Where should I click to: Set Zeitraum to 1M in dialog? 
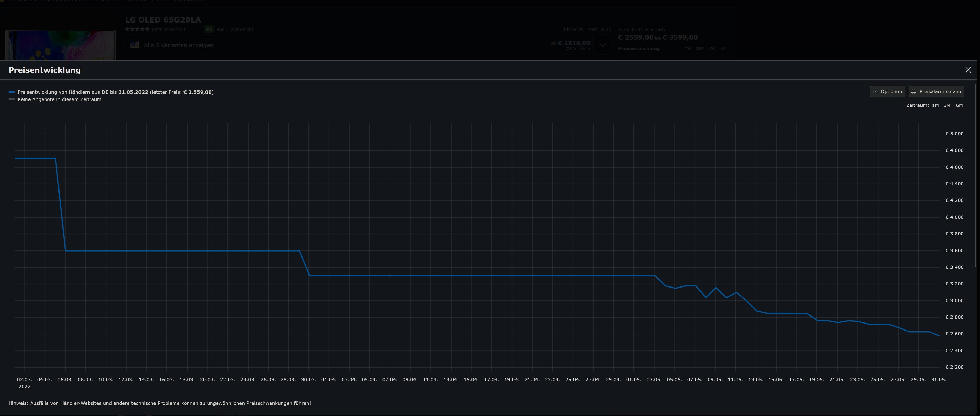(935, 105)
